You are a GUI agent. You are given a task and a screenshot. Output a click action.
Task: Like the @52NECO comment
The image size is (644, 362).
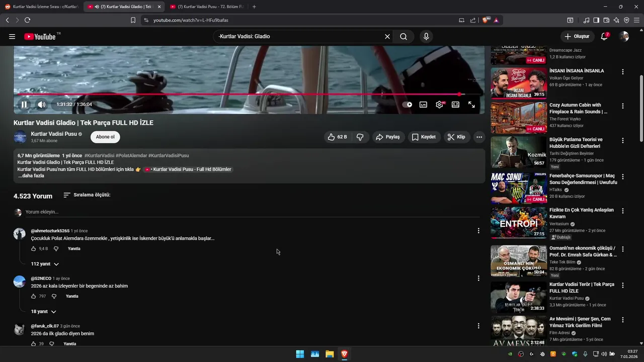click(34, 297)
